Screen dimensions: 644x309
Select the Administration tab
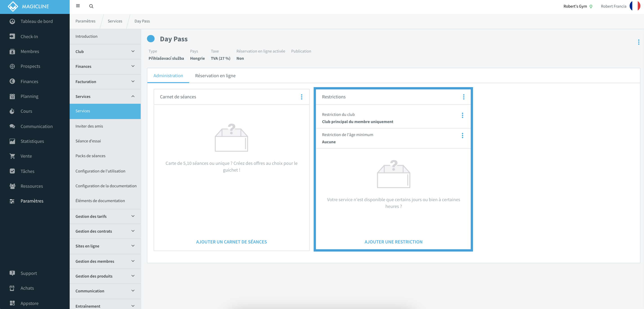[x=168, y=76]
